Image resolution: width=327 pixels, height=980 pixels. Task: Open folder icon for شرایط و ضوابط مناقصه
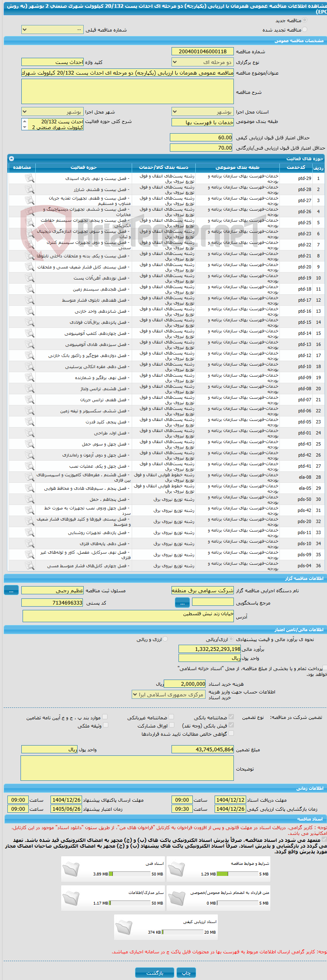[x=176, y=869]
